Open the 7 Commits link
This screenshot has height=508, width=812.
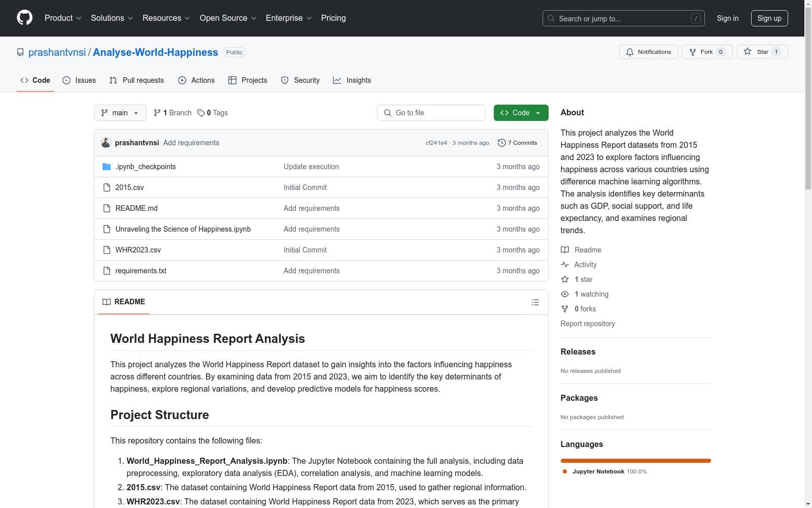click(x=518, y=143)
